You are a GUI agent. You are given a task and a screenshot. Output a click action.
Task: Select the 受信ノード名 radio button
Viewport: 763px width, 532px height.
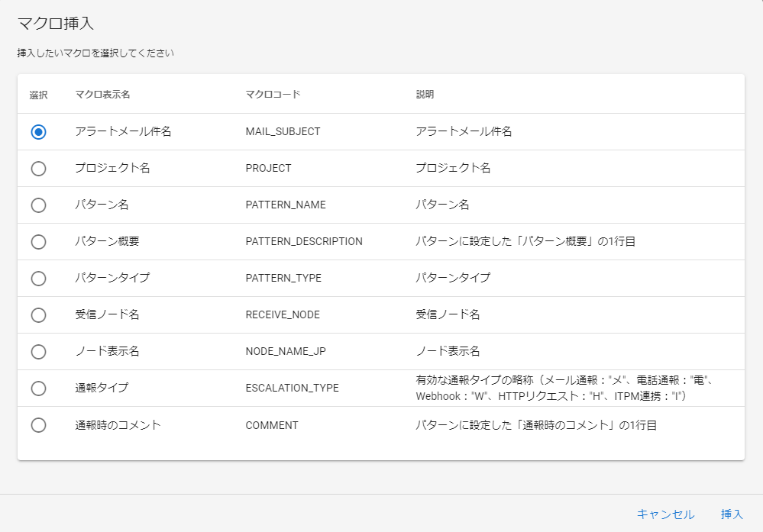(39, 314)
